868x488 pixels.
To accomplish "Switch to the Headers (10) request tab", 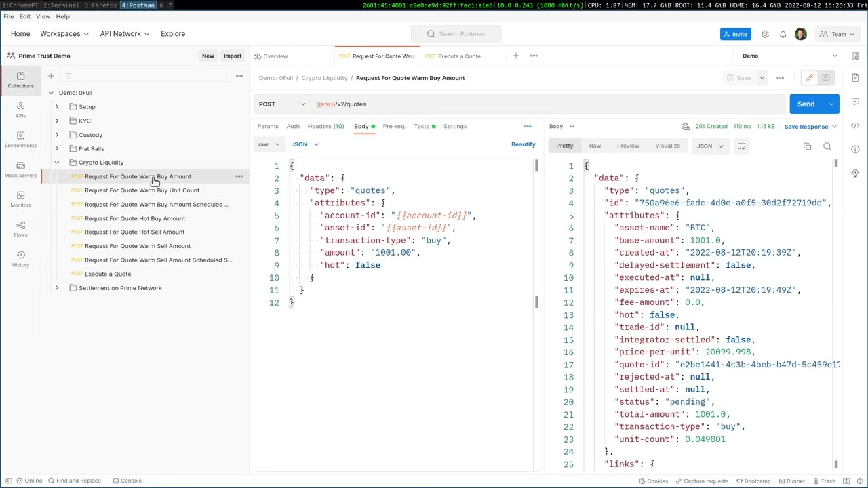I will pos(325,126).
